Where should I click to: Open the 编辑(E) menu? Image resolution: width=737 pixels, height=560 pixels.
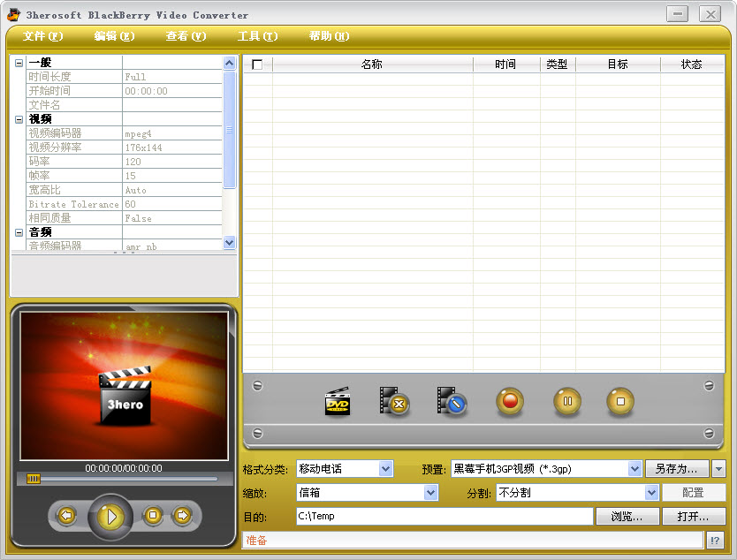[x=114, y=36]
